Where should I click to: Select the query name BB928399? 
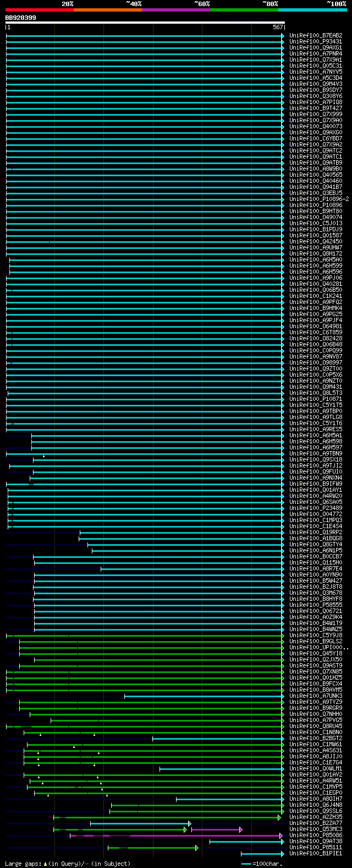click(x=21, y=18)
